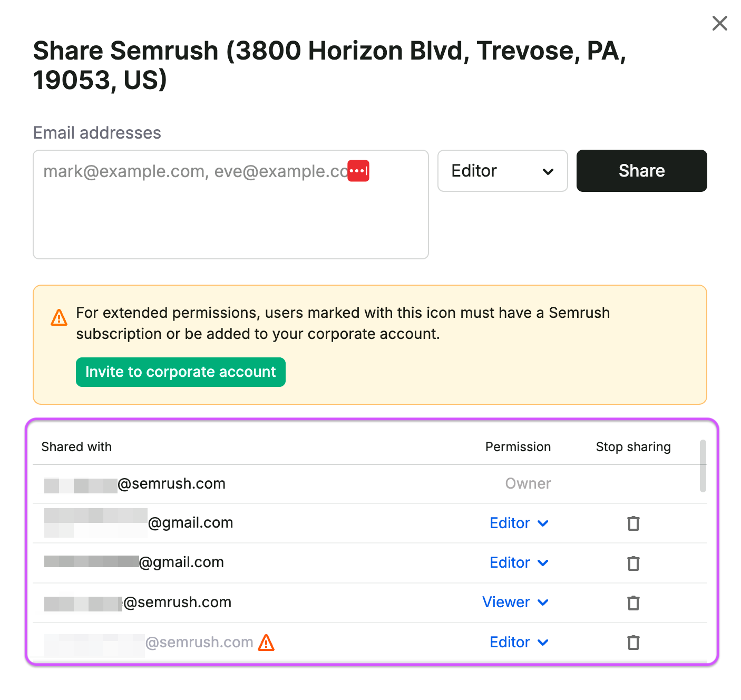Close the Share Semrush dialog
The height and width of the screenshot is (700, 741).
pyautogui.click(x=719, y=23)
